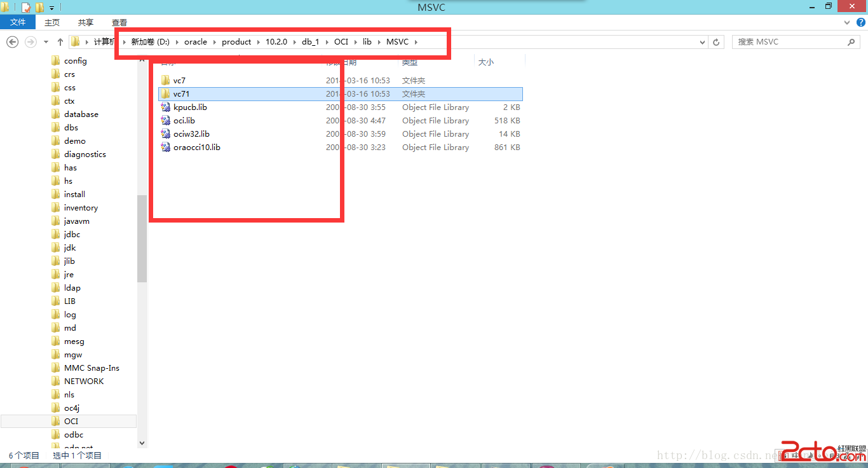The width and height of the screenshot is (868, 468).
Task: Click the 518 KB size value
Action: 507,121
